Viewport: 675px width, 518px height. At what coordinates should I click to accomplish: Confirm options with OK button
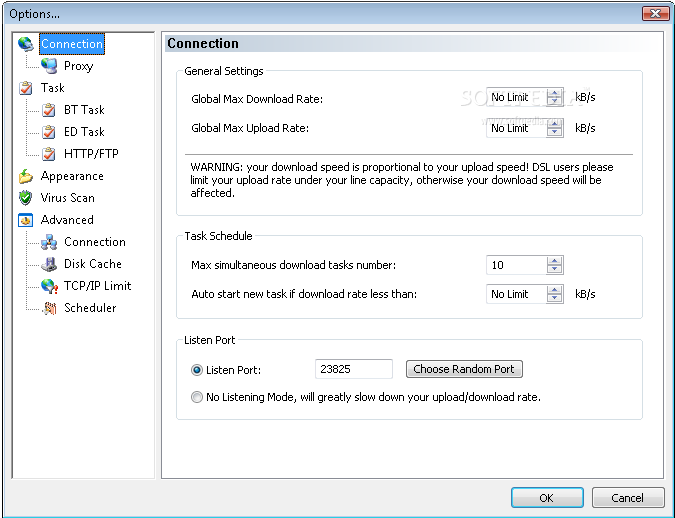pos(547,498)
